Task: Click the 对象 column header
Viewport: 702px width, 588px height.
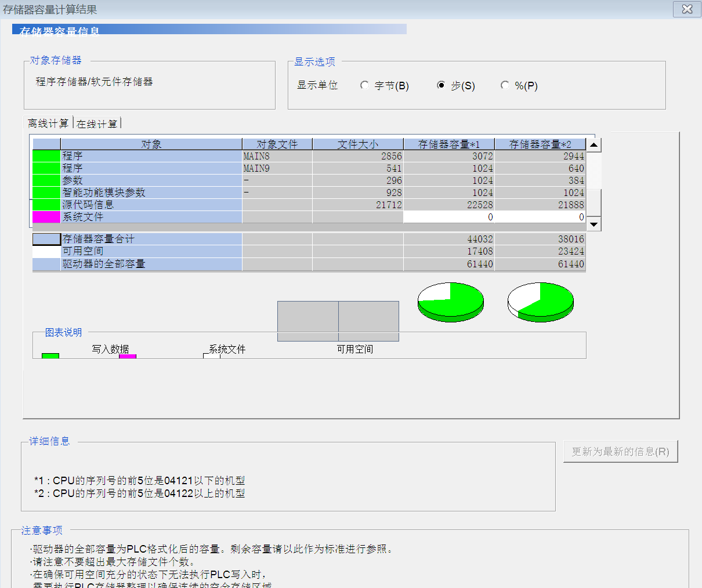Action: pyautogui.click(x=151, y=144)
